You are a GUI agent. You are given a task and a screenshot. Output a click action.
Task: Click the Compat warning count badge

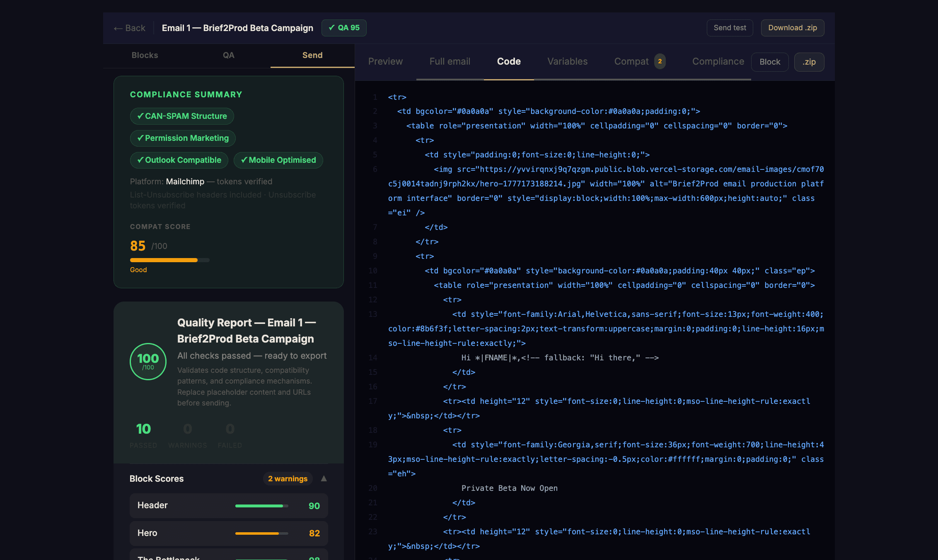pos(660,61)
